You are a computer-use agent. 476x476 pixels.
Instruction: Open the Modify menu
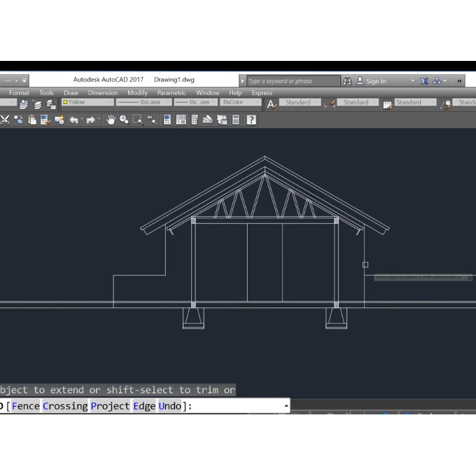[137, 92]
